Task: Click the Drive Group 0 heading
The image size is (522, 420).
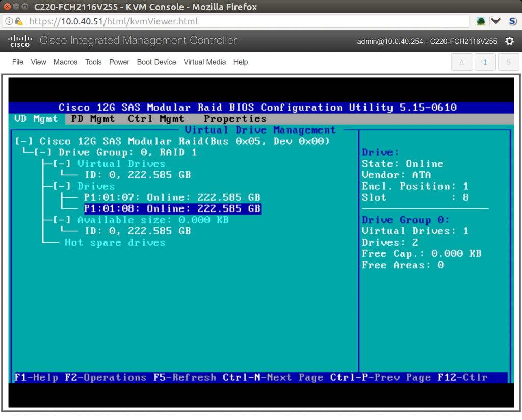Action: [x=405, y=220]
